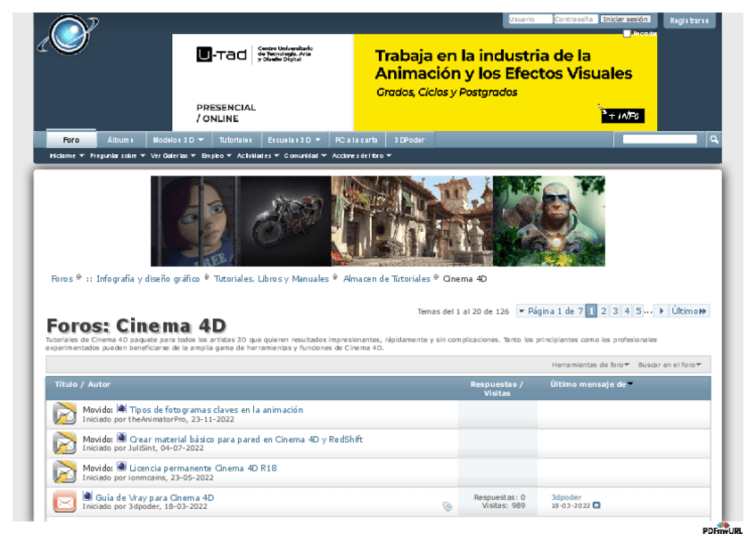Open Crear material básico para pared thread
The height and width of the screenshot is (534, 756).
(x=246, y=439)
